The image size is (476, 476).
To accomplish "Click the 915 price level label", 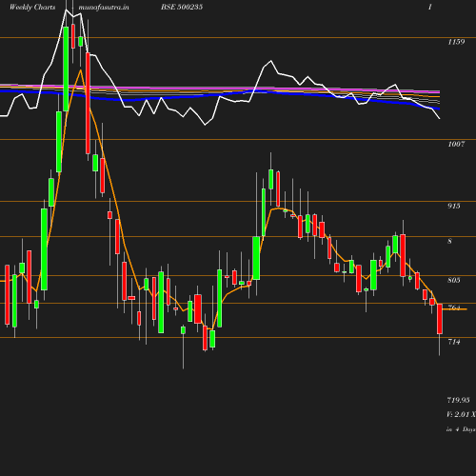I will 454,206.
